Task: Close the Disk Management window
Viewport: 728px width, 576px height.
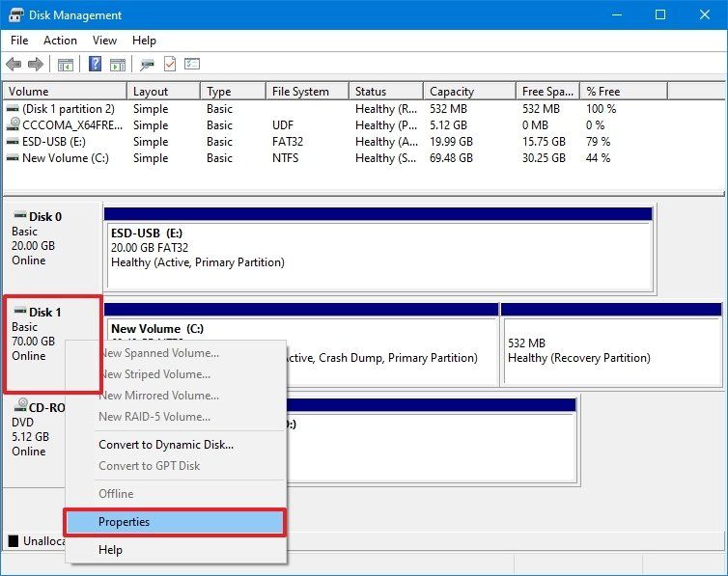Action: pyautogui.click(x=705, y=14)
